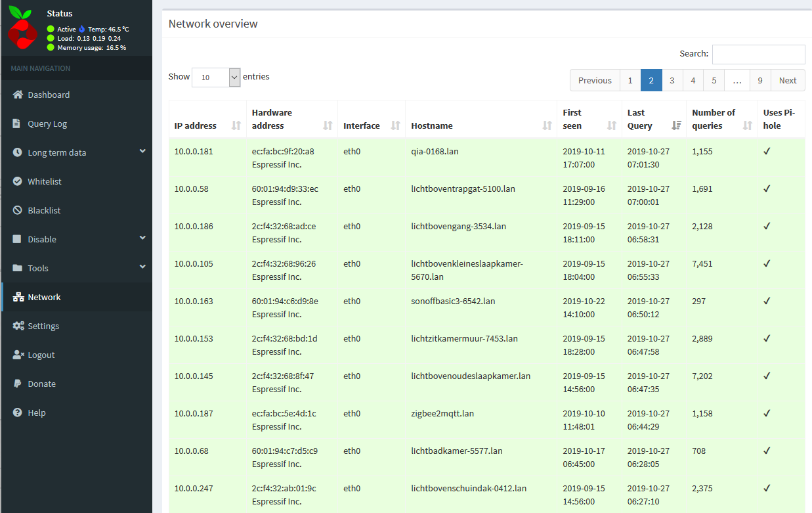Click the Uses Pi-hole column header
This screenshot has height=513, width=812.
coord(781,119)
